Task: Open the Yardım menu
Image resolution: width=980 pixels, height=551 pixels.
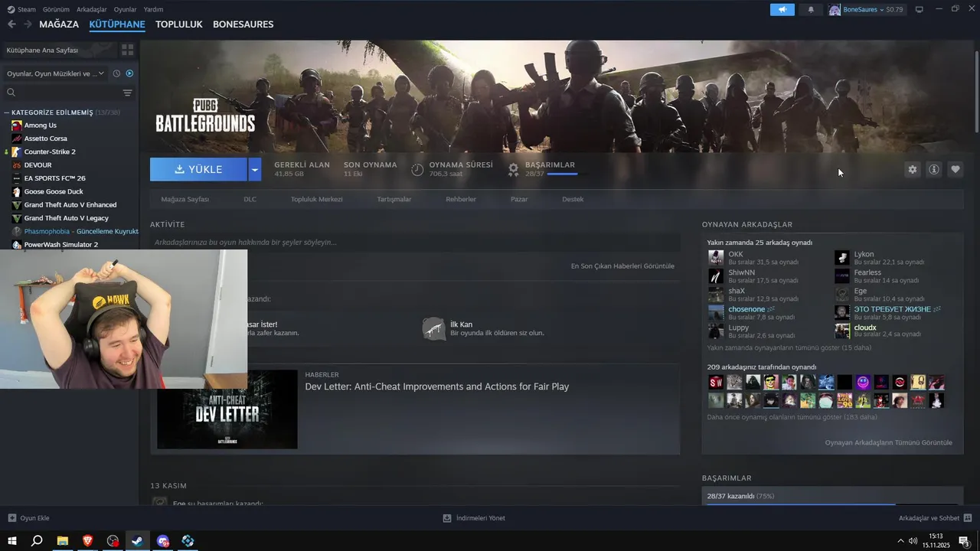Action: tap(153, 9)
